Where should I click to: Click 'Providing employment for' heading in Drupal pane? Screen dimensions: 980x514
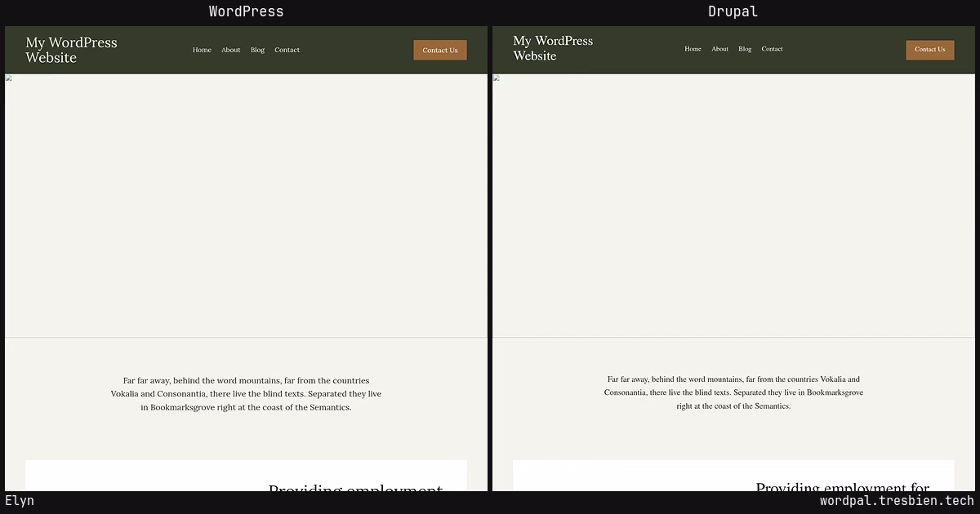pos(843,486)
